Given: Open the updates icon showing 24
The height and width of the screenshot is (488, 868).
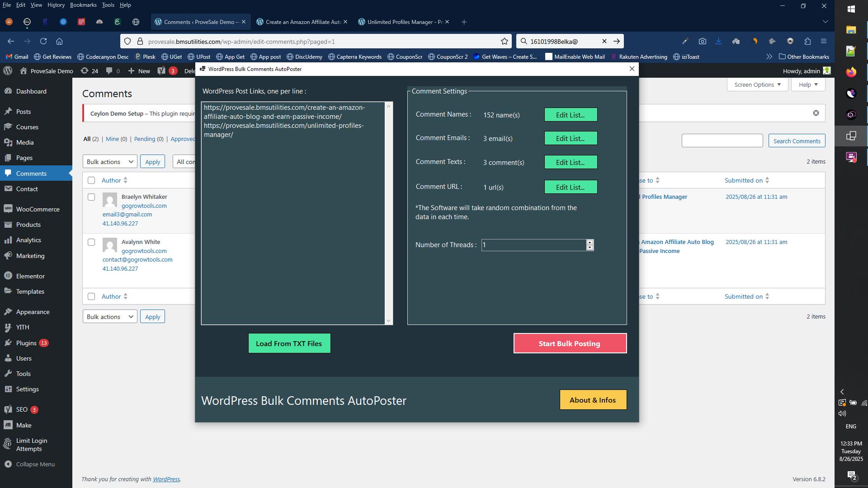Looking at the screenshot, I should (89, 71).
